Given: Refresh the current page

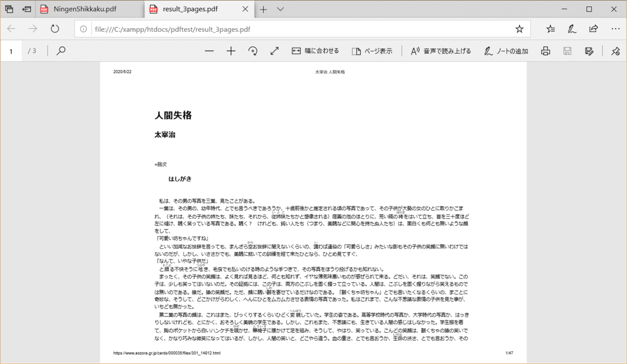Looking at the screenshot, I should [x=55, y=29].
